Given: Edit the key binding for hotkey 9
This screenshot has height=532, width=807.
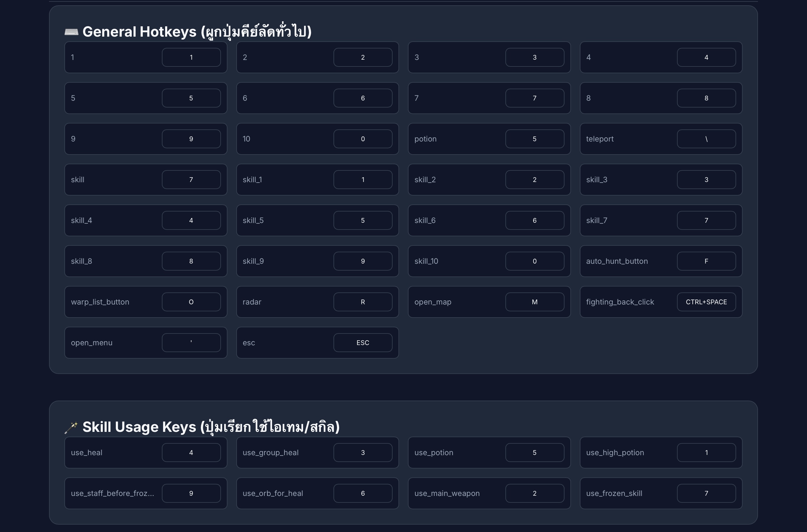Looking at the screenshot, I should pos(191,139).
